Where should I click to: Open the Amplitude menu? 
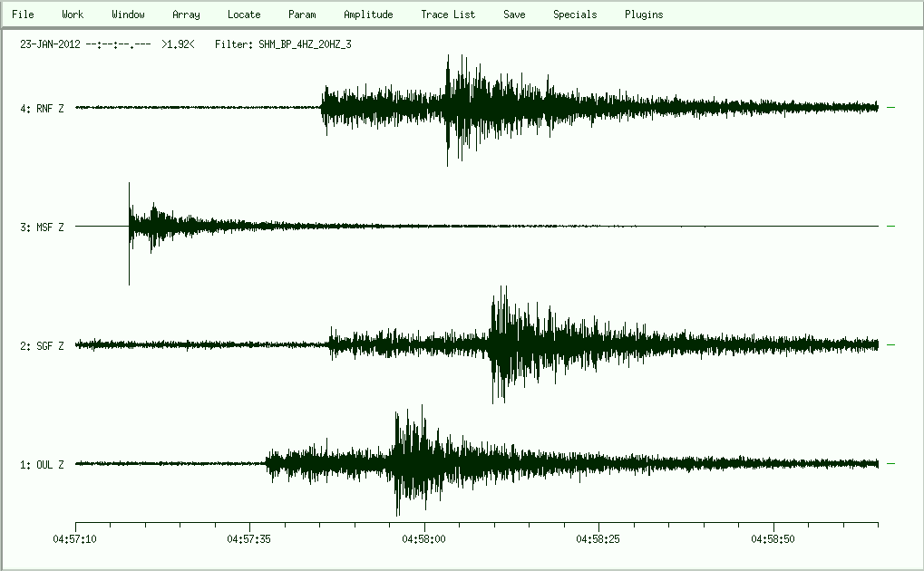tap(368, 15)
